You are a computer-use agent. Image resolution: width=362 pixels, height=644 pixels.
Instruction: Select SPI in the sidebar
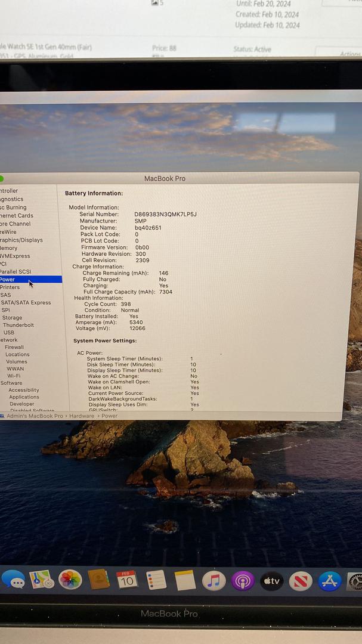tap(5, 310)
